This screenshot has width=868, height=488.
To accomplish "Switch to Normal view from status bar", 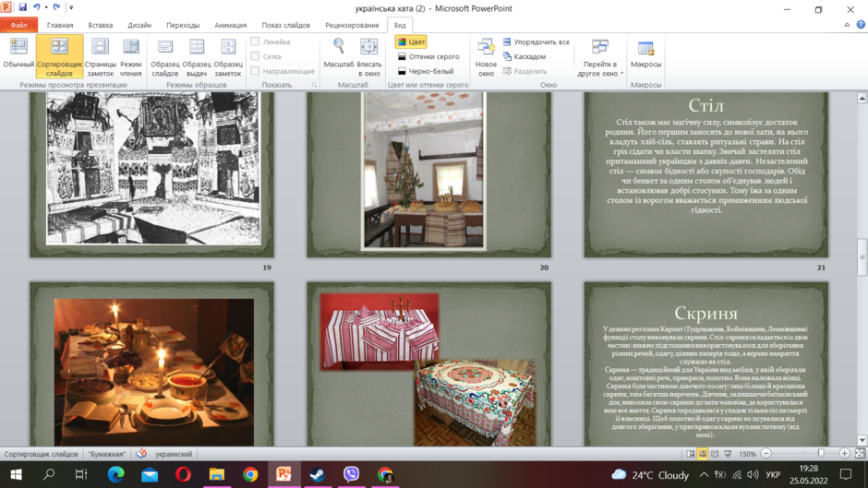I will tap(691, 454).
